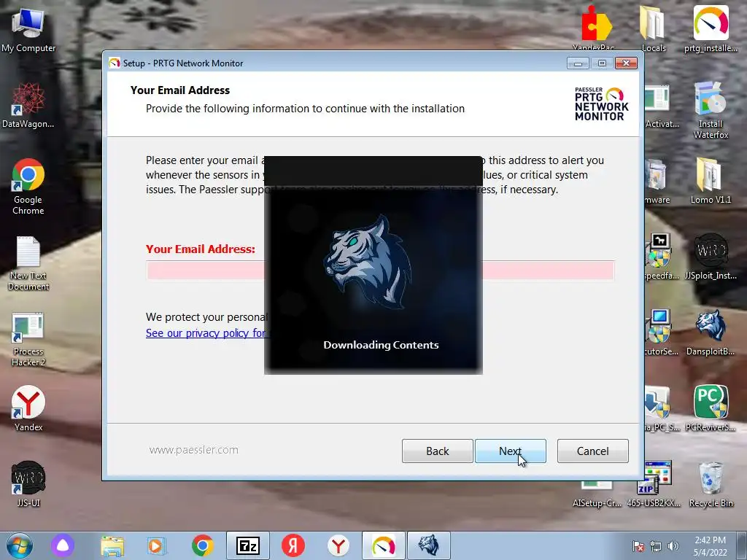Click Back button in setup
This screenshot has width=747, height=560.
coord(438,451)
